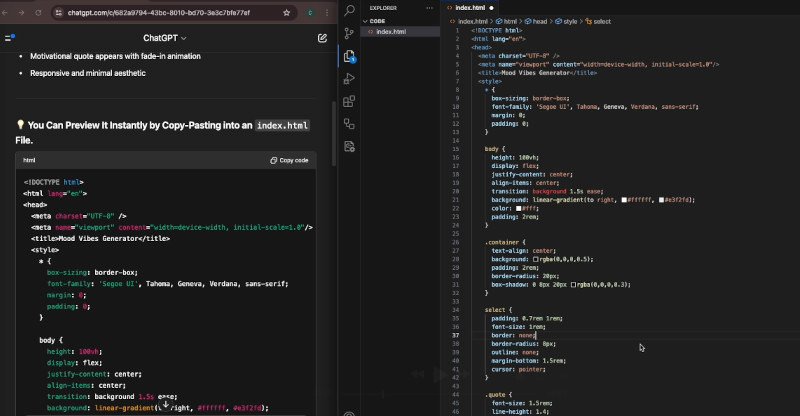Open Source Control view in VS Code
Viewport: 800px width, 416px height.
(349, 33)
